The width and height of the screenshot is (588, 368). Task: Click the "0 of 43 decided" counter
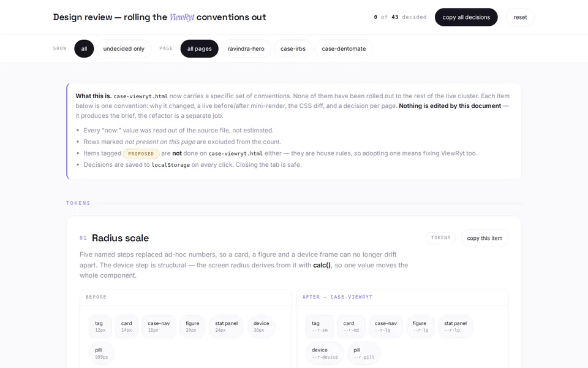click(400, 17)
